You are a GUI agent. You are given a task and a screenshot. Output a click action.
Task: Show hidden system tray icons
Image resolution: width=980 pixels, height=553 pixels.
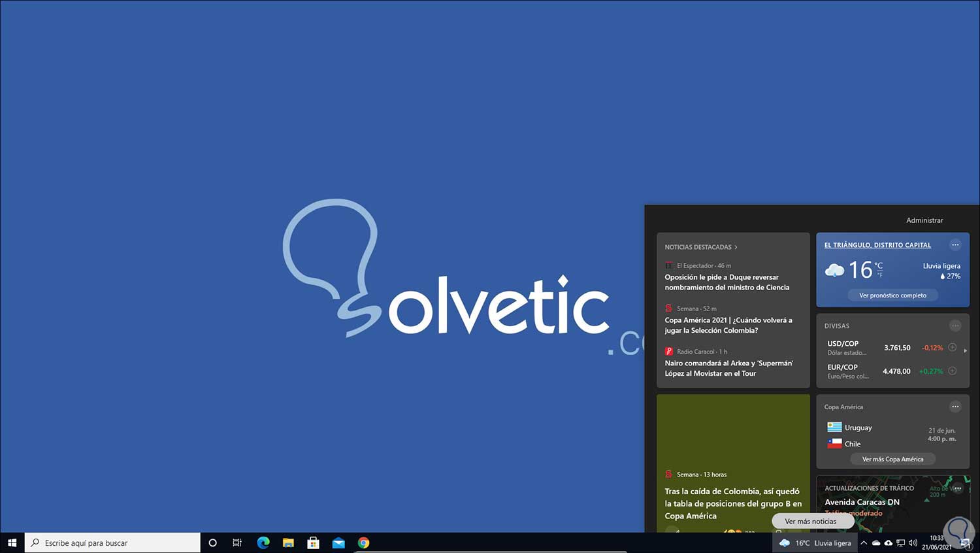click(x=864, y=543)
